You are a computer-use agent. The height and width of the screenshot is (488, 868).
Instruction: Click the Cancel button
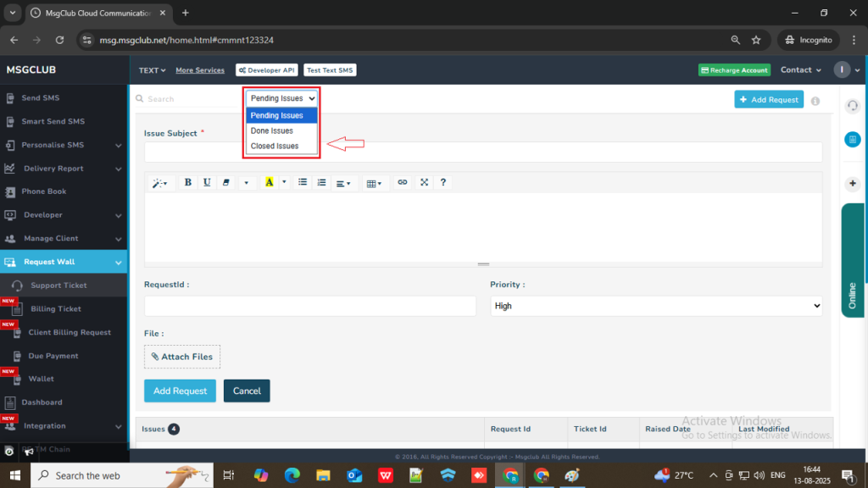pos(247,391)
